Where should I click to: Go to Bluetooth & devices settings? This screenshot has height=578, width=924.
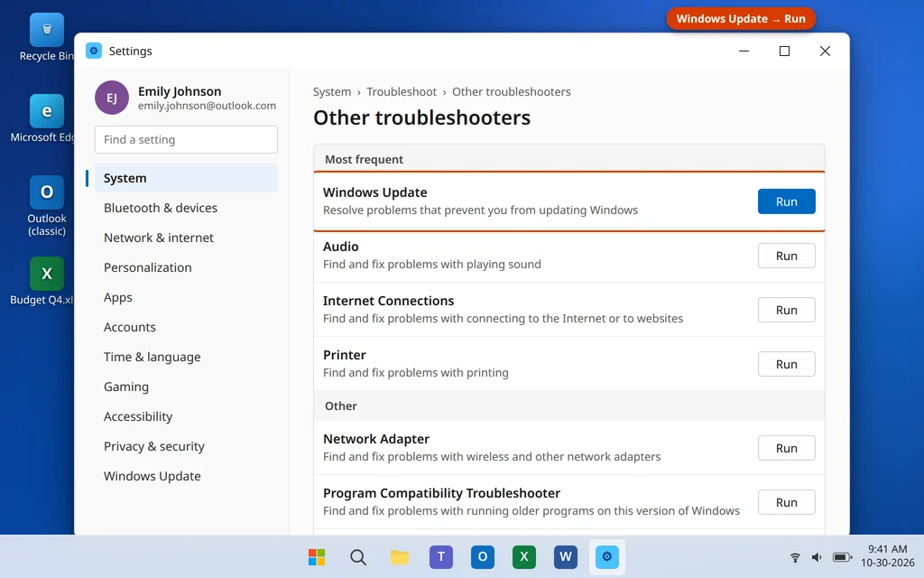pos(186,208)
